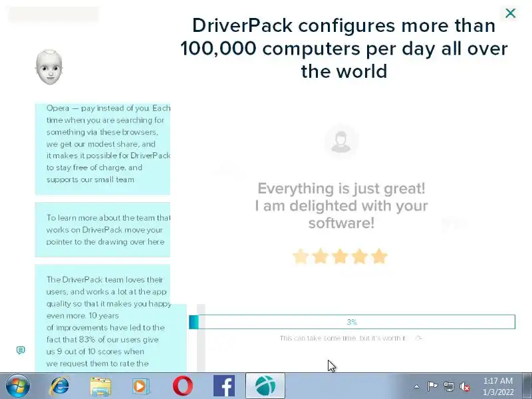Close the DriverPack window with the X
The width and height of the screenshot is (532, 399).
[510, 13]
